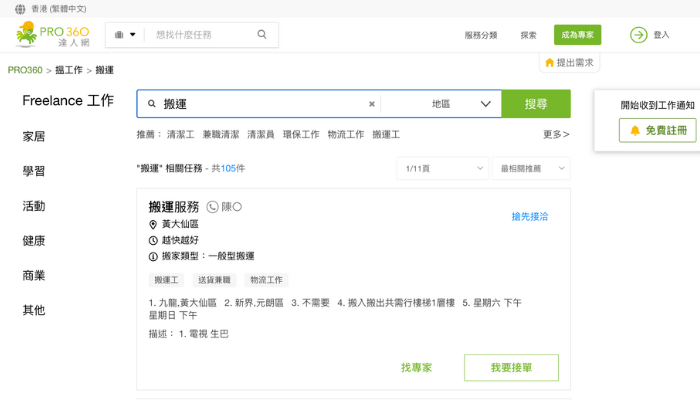This screenshot has height=400, width=700.
Task: Click the 描述: 1. 電視 生巴 text
Action: (188, 334)
